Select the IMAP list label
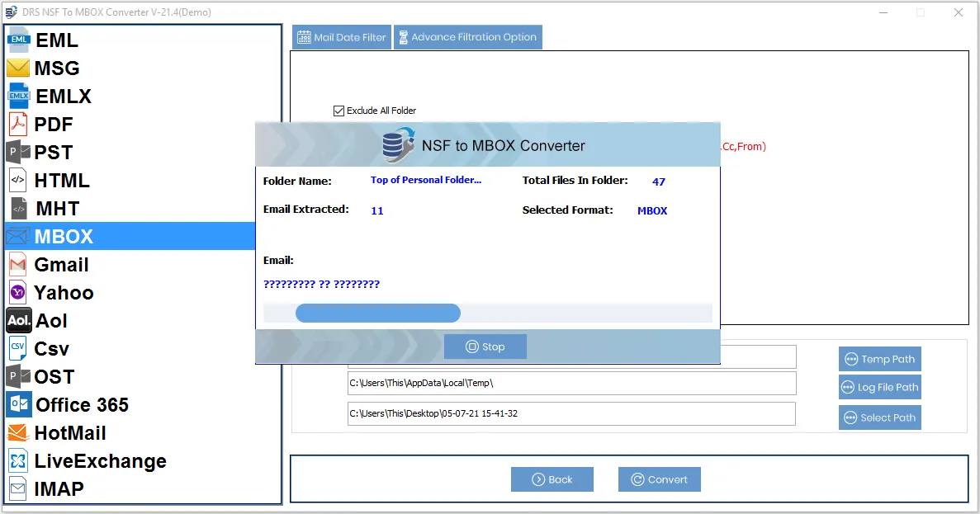This screenshot has height=514, width=980. pos(59,489)
